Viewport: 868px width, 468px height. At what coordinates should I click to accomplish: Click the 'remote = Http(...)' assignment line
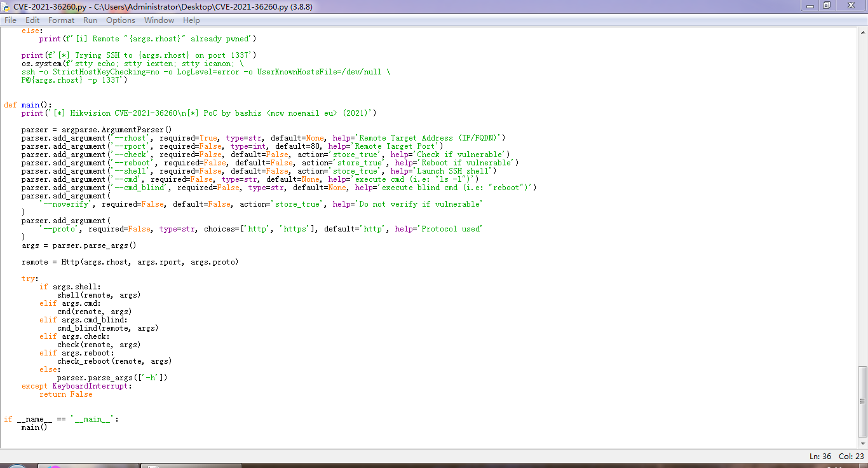pos(130,262)
